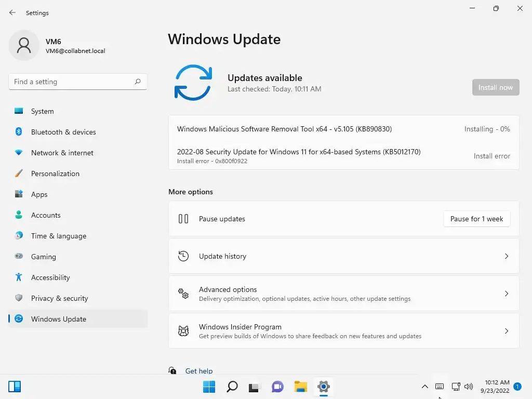Open Privacy & security settings
This screenshot has width=532, height=399.
[x=78, y=298]
